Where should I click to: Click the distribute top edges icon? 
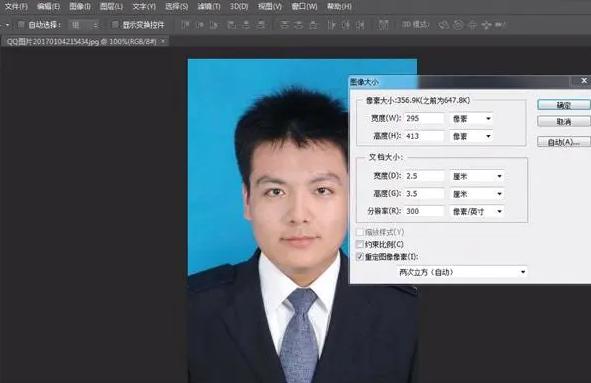point(285,25)
